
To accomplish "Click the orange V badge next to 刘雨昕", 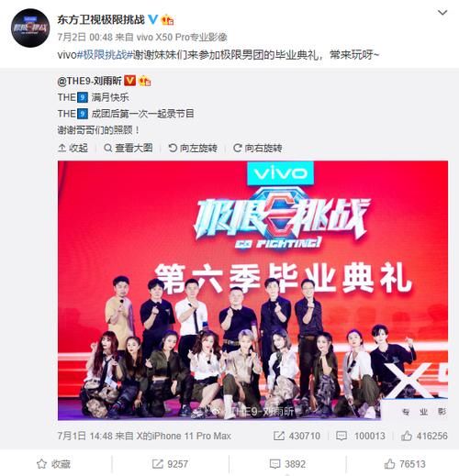I will click(x=129, y=81).
